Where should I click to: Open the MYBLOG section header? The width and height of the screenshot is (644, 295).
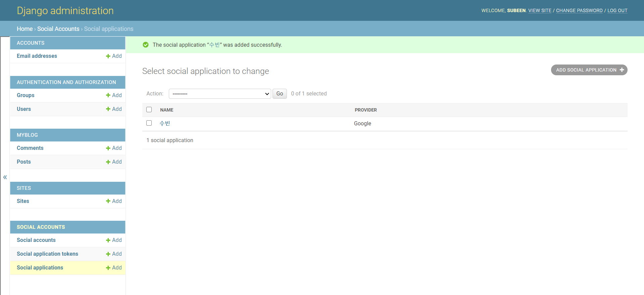pyautogui.click(x=27, y=135)
